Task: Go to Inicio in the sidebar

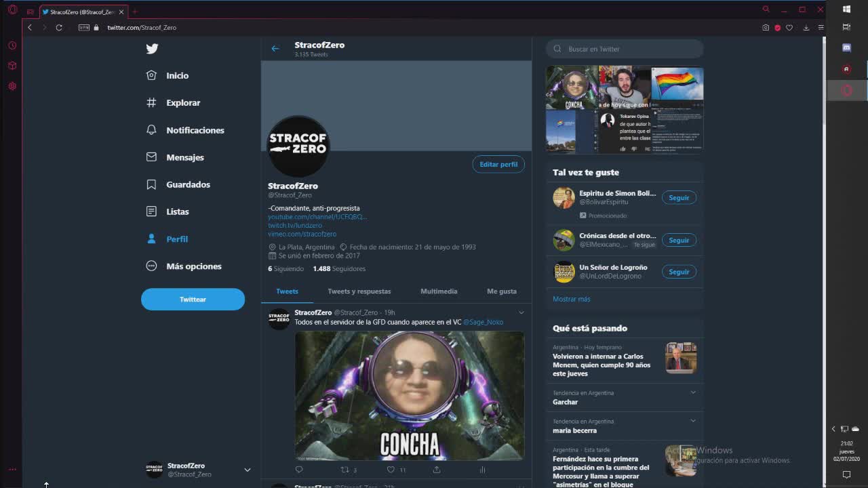Action: pyautogui.click(x=167, y=75)
